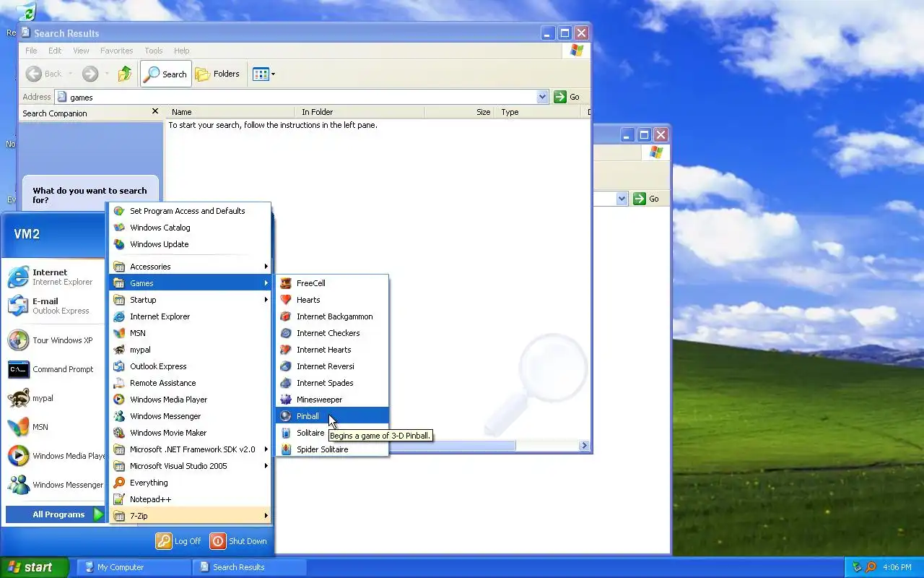Screen dimensions: 924x578
Task: Click the Up folder toolbar icon
Action: (125, 74)
